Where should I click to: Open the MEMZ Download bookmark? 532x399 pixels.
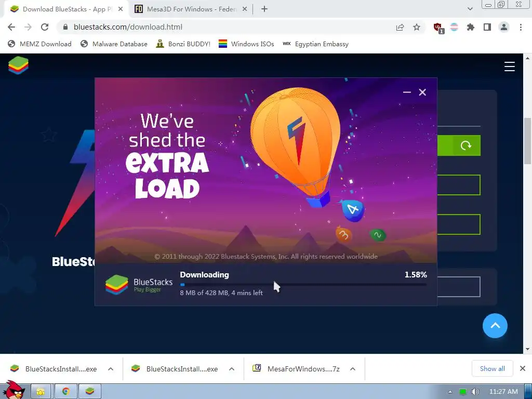pyautogui.click(x=39, y=44)
